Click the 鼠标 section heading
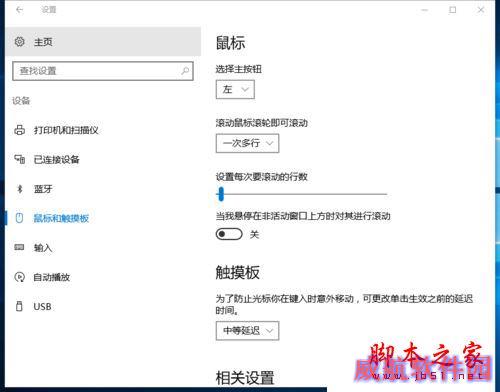The height and width of the screenshot is (392, 500). pyautogui.click(x=230, y=43)
